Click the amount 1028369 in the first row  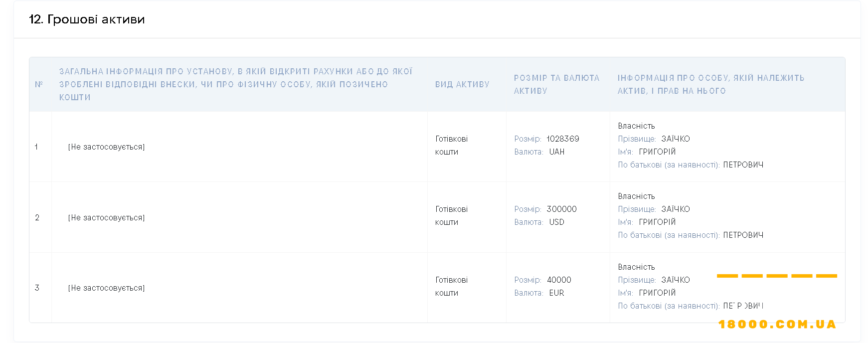point(563,139)
